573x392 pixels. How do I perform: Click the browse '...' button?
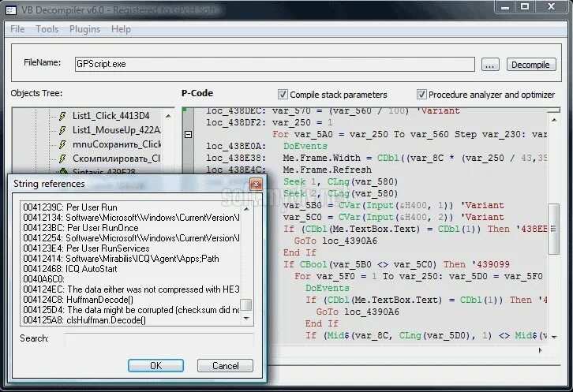click(x=490, y=65)
